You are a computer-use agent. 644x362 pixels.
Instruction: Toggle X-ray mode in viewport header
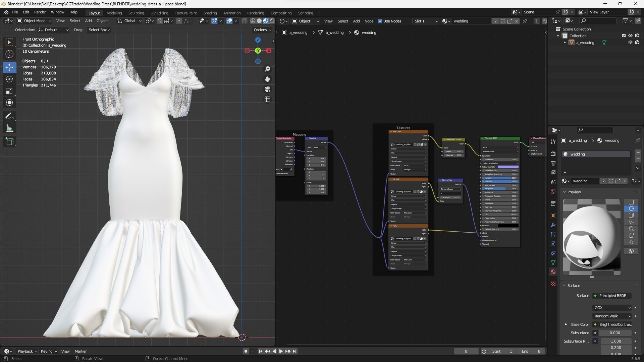[x=244, y=21]
